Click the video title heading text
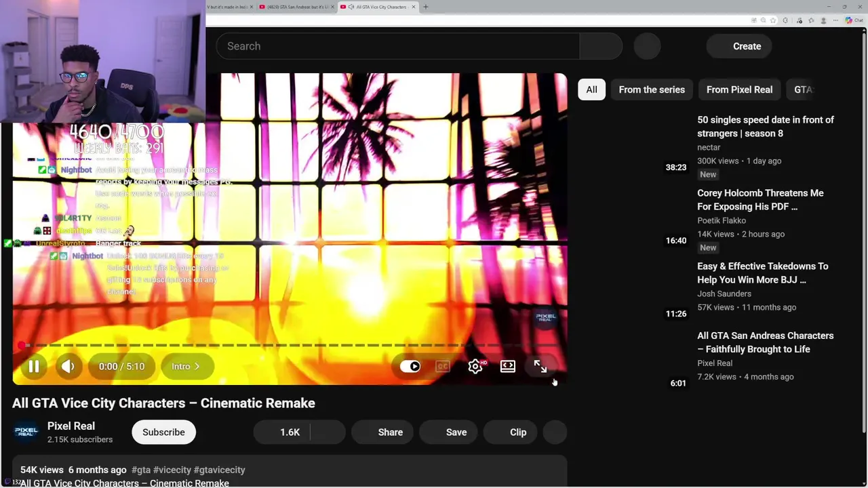Viewport: 868px width, 488px height. tap(163, 403)
